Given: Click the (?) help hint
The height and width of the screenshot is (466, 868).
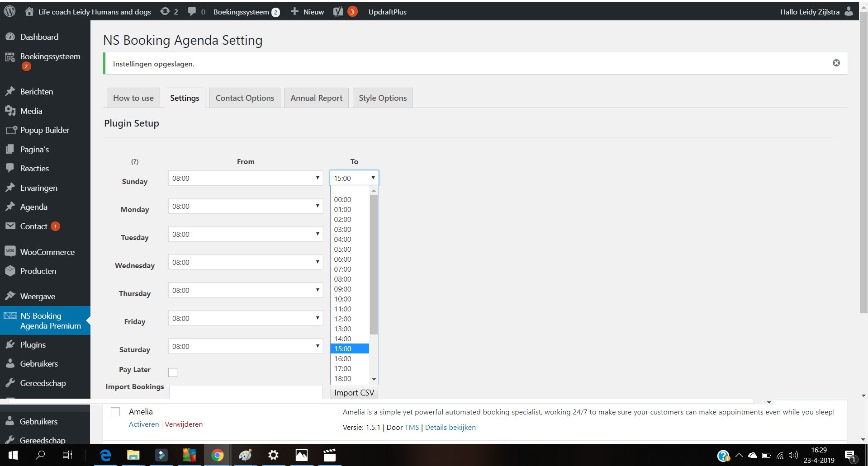Looking at the screenshot, I should [x=135, y=162].
